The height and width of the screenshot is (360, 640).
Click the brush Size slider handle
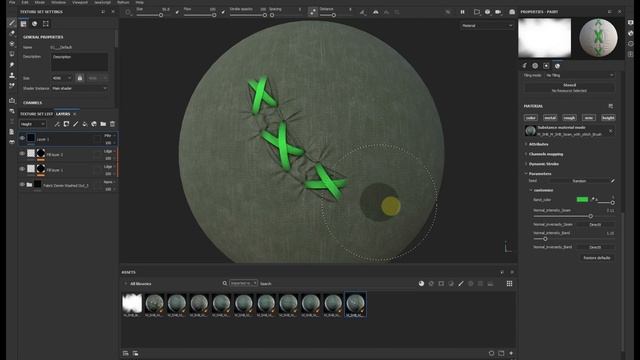pyautogui.click(x=161, y=15)
